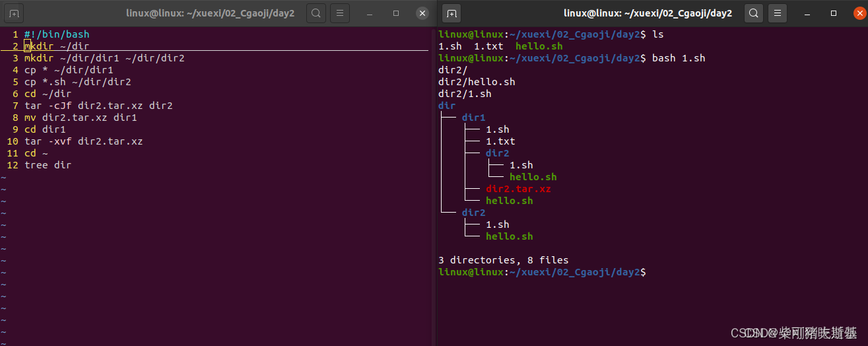Maximize the left terminal window
This screenshot has height=346, width=868.
(396, 13)
